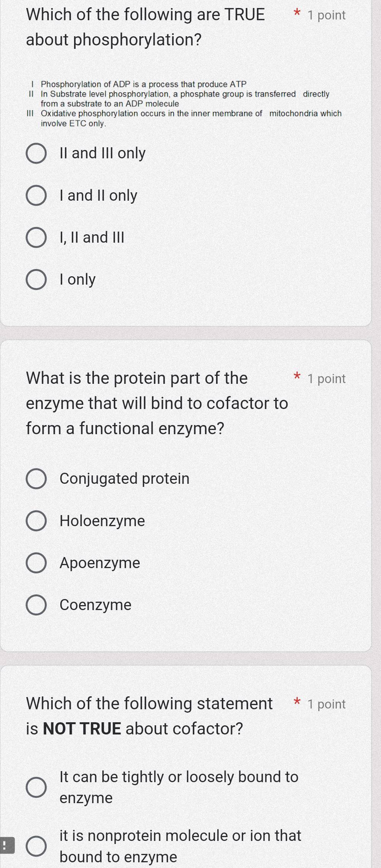Click the red asterisk on phosphorylation question
This screenshot has width=381, height=868.
[297, 13]
